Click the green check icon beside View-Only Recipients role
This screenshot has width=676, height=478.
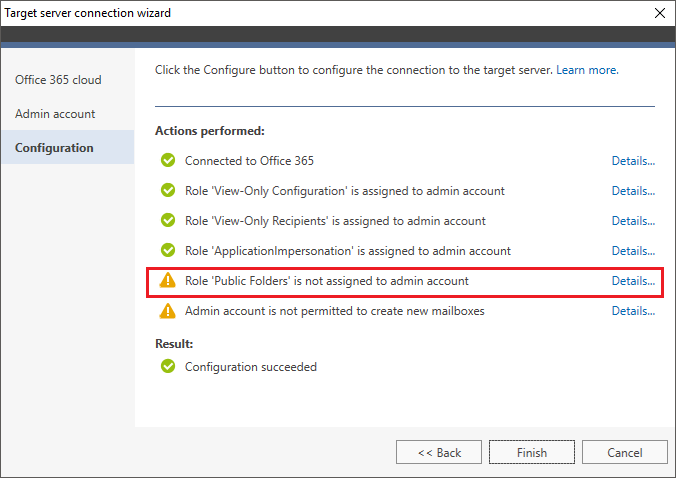pos(168,220)
